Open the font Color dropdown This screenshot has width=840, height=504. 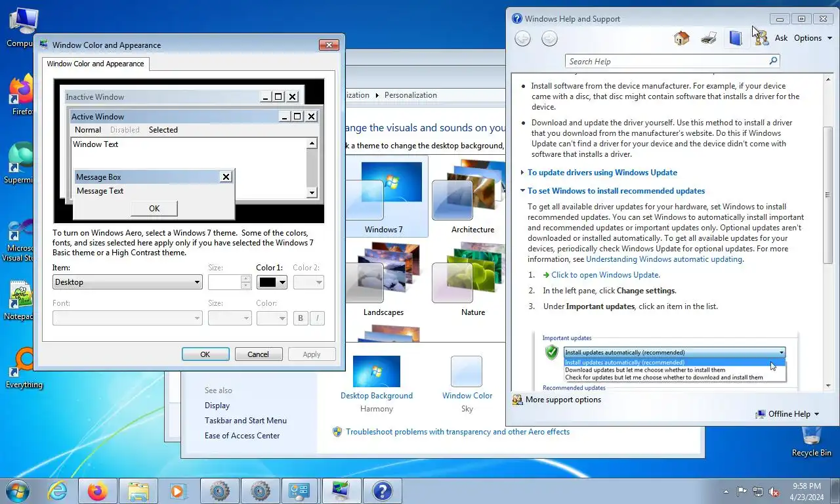pyautogui.click(x=272, y=318)
